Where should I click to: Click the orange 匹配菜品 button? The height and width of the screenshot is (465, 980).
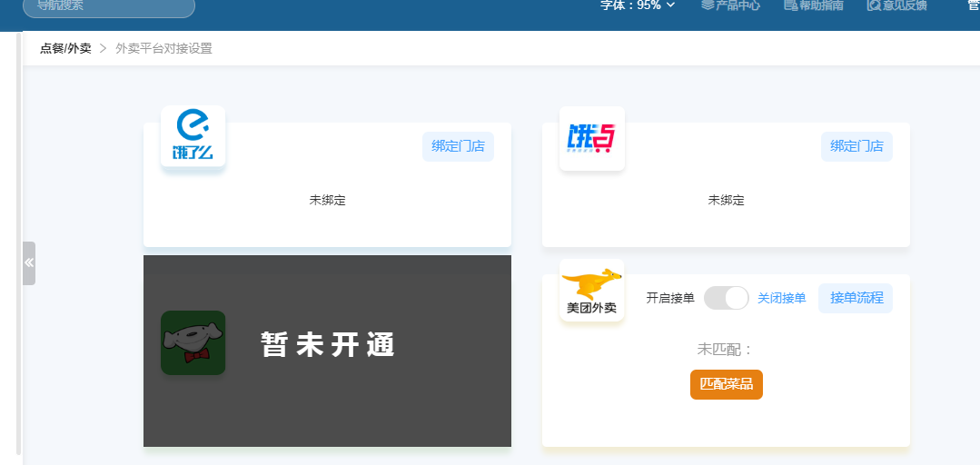[726, 384]
